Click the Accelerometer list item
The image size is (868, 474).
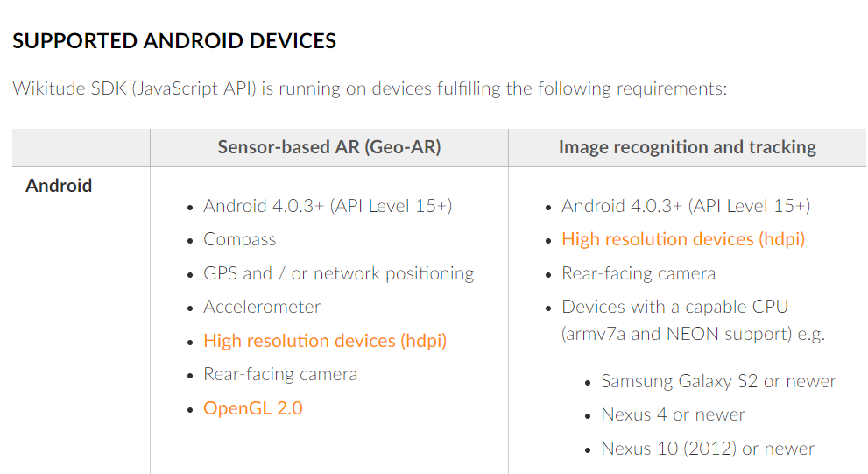click(x=262, y=307)
